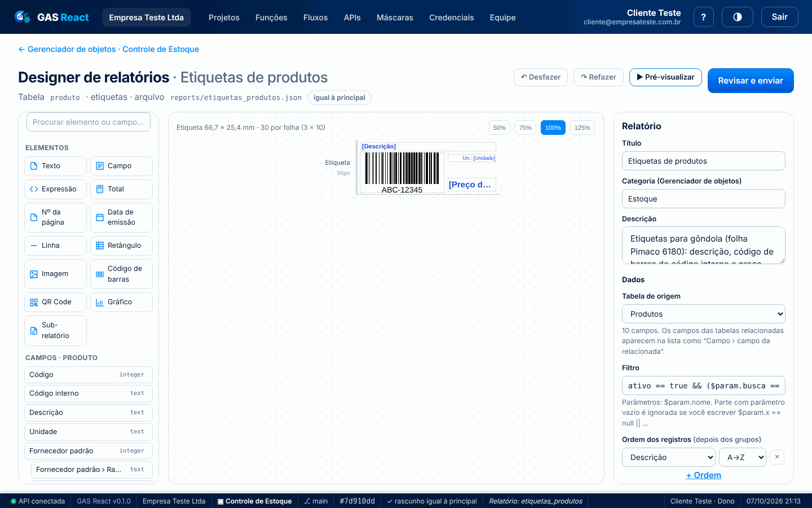Insert a QR Code element
This screenshot has width=812, height=508.
tap(55, 302)
